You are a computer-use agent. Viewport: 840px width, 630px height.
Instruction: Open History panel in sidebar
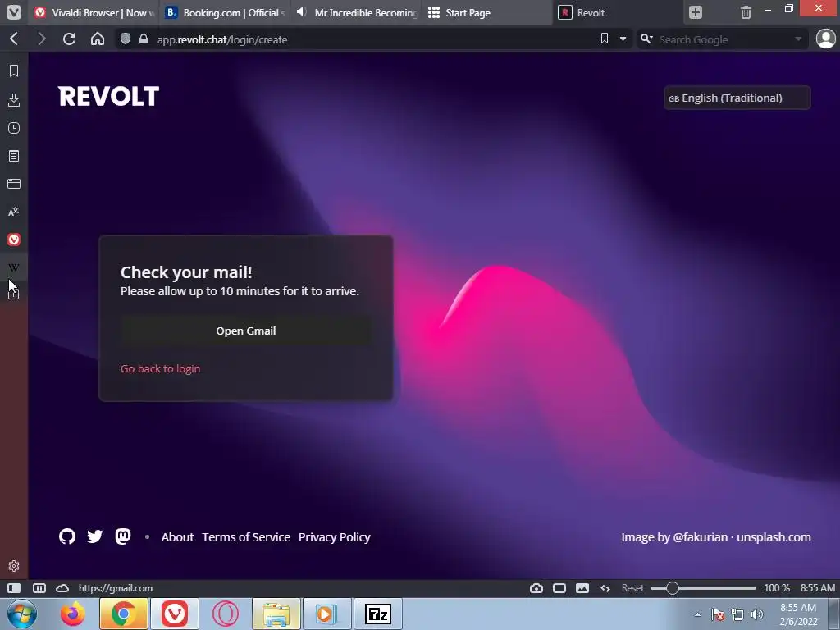click(14, 128)
